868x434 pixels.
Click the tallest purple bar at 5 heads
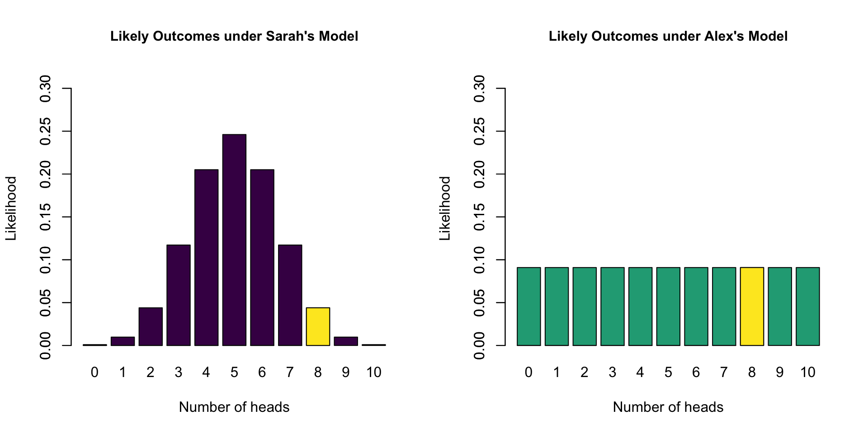click(x=234, y=240)
